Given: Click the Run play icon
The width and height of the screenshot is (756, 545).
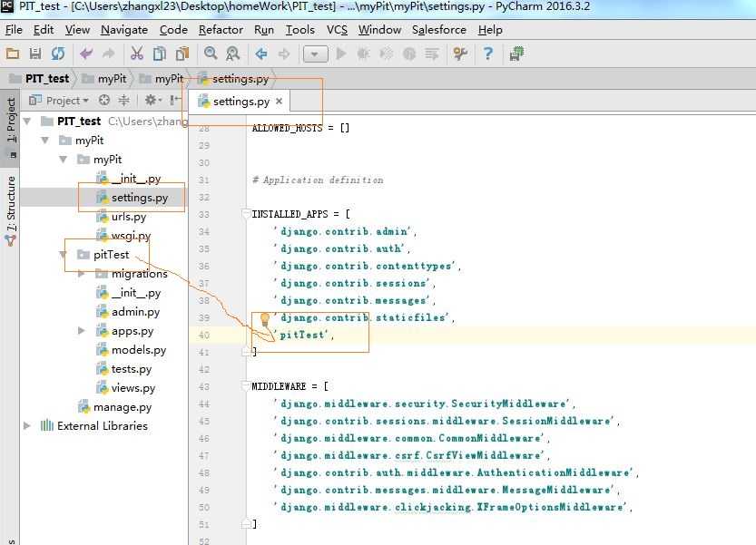Looking at the screenshot, I should coord(341,54).
